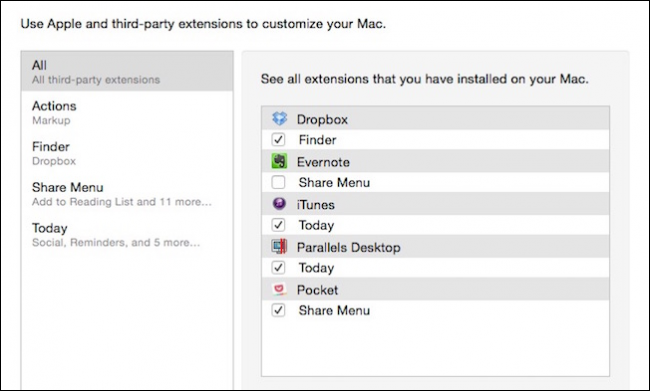Image resolution: width=650 pixels, height=391 pixels.
Task: Click the Dropbox header row label
Action: tap(322, 119)
